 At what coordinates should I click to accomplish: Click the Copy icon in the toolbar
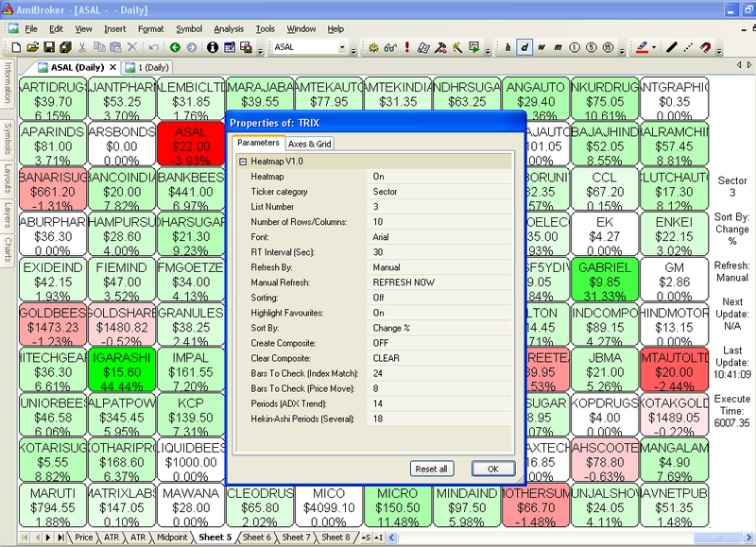click(x=99, y=47)
